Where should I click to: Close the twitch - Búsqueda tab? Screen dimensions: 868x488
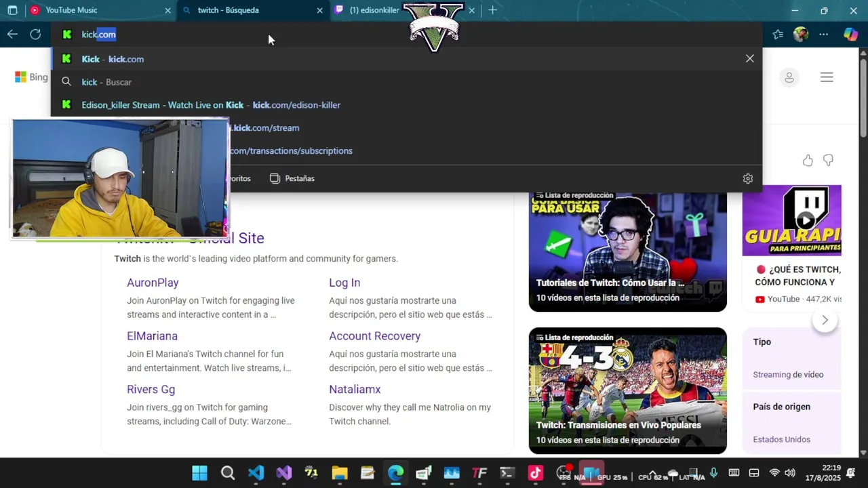tap(319, 10)
